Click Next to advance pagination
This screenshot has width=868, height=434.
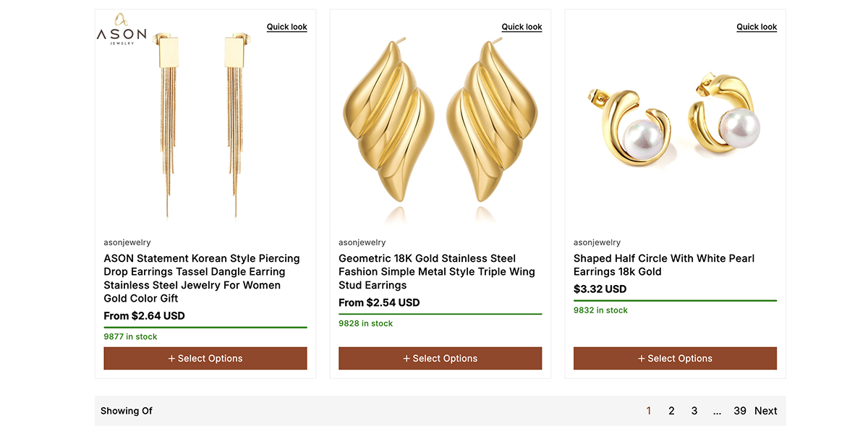coord(765,411)
